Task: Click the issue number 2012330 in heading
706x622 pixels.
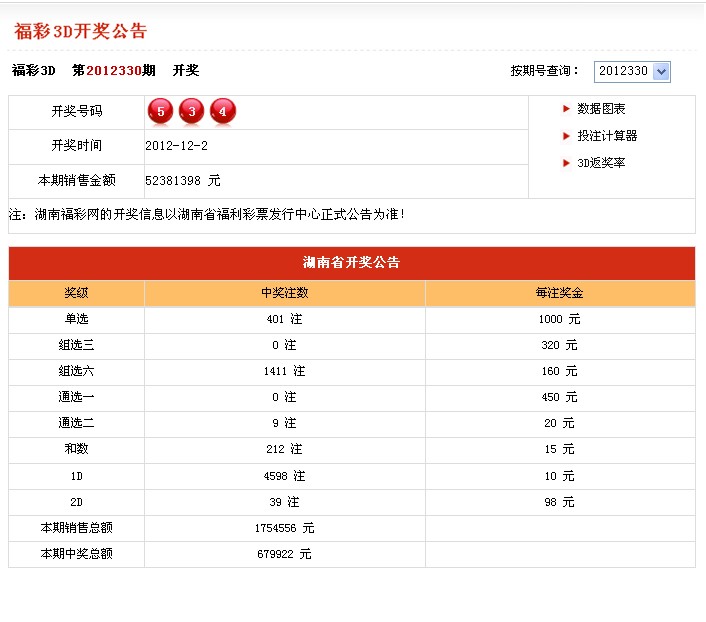Action: click(114, 71)
